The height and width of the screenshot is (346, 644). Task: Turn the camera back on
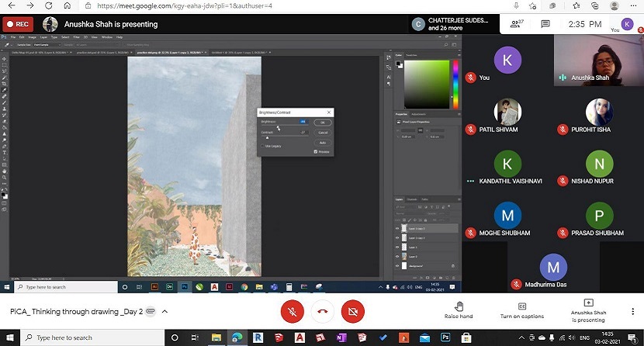tap(352, 311)
